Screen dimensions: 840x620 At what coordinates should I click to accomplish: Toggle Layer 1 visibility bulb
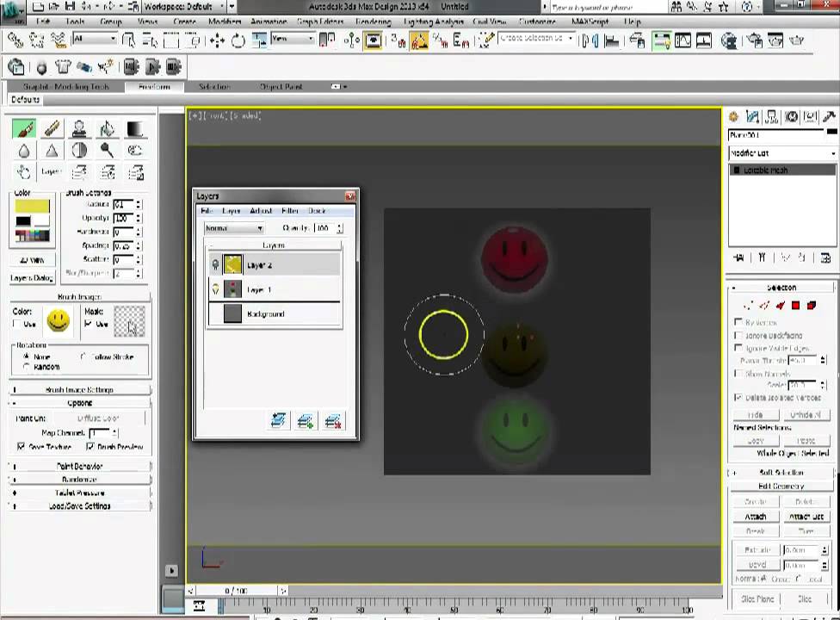pyautogui.click(x=215, y=289)
